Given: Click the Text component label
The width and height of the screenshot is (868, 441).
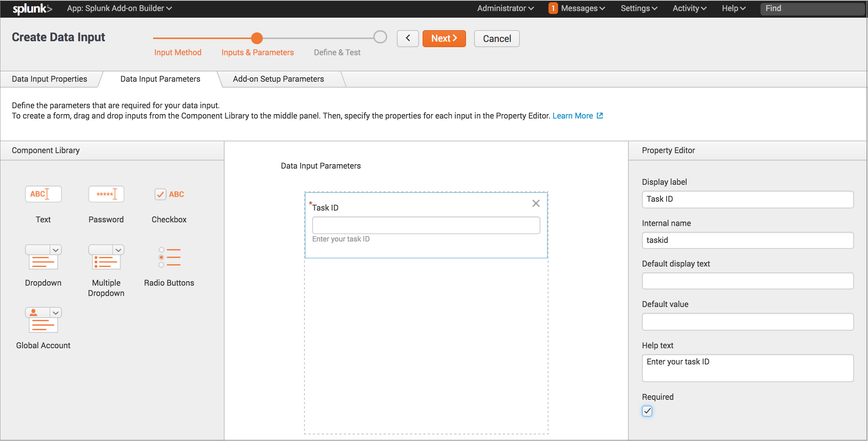Looking at the screenshot, I should click(x=43, y=219).
